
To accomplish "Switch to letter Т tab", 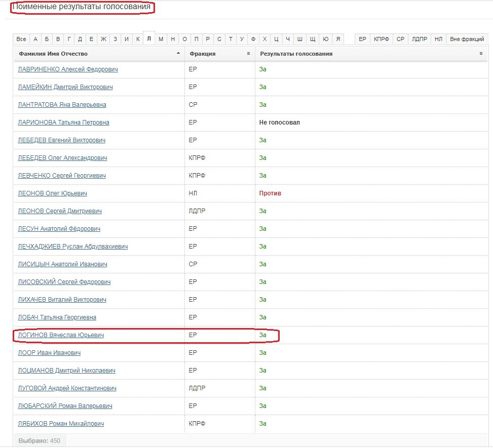I will coord(231,39).
